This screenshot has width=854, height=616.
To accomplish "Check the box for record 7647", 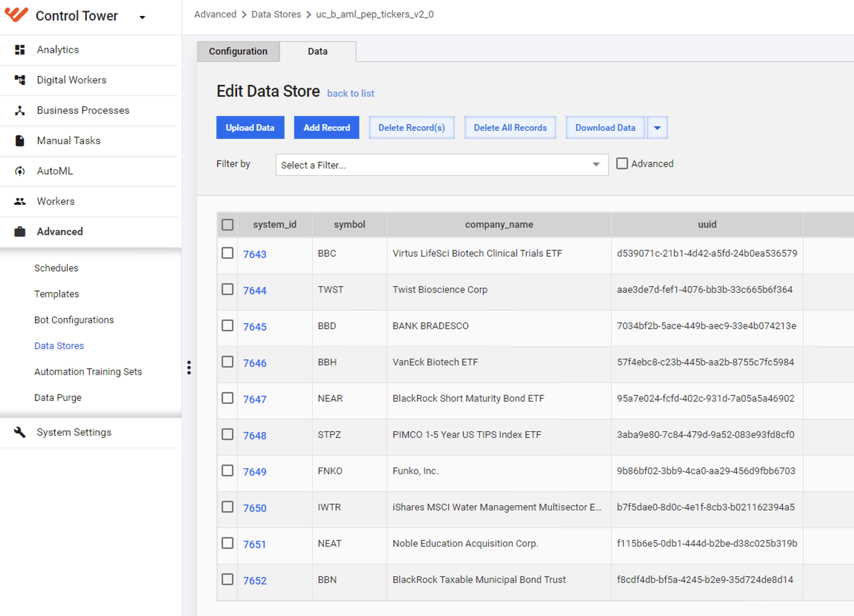I will pos(227,398).
